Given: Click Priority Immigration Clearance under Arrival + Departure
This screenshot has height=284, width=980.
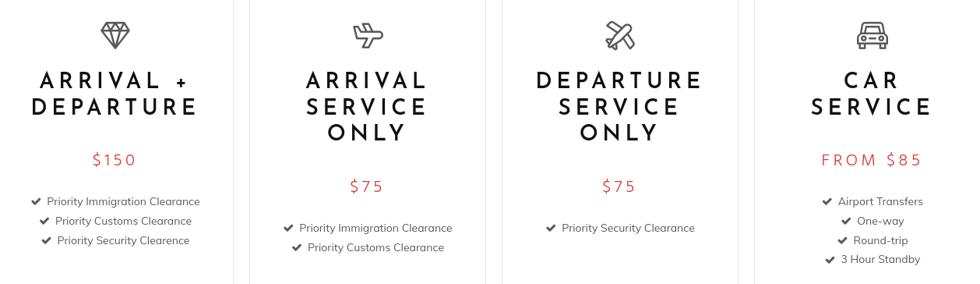Looking at the screenshot, I should point(123,201).
